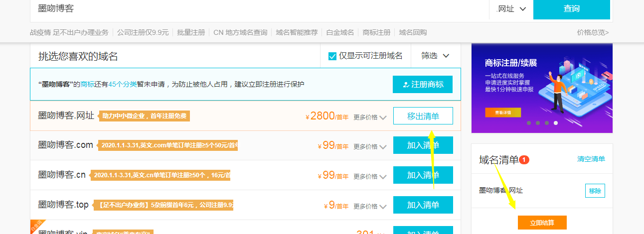Go to 批量注册 link
Screen dimensions: 644x234
pos(191,32)
